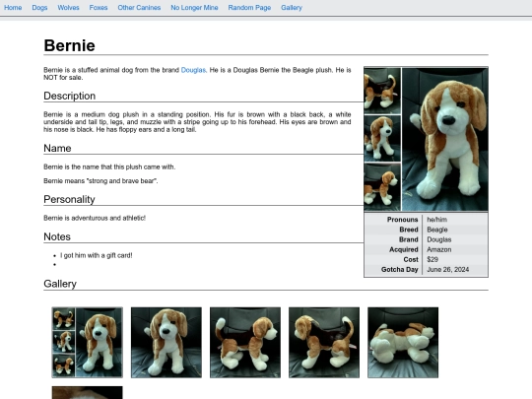Click the 'Pronouns' infobox label
Image resolution: width=532 pixels, height=399 pixels.
coord(402,220)
